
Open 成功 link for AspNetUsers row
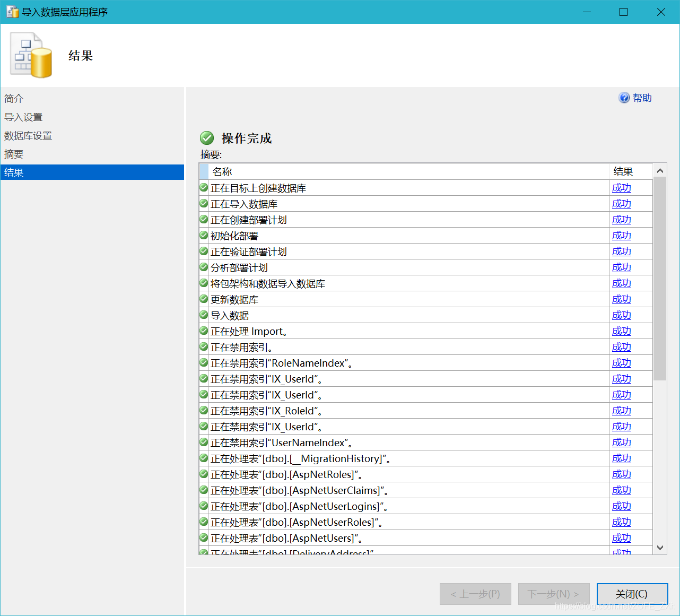click(622, 538)
